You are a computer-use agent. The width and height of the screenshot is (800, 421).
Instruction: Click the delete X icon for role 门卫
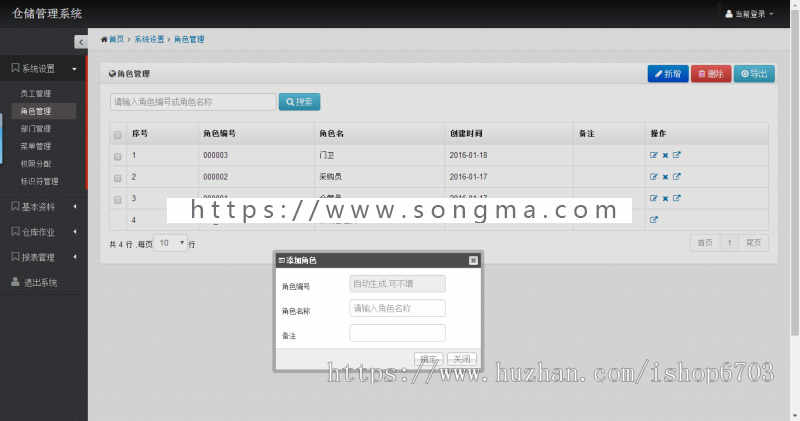[665, 156]
